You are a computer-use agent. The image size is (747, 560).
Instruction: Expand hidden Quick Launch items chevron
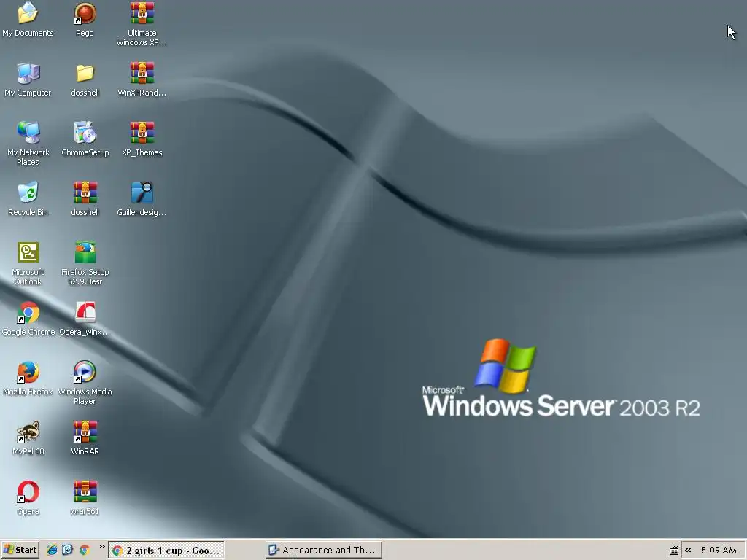101,547
